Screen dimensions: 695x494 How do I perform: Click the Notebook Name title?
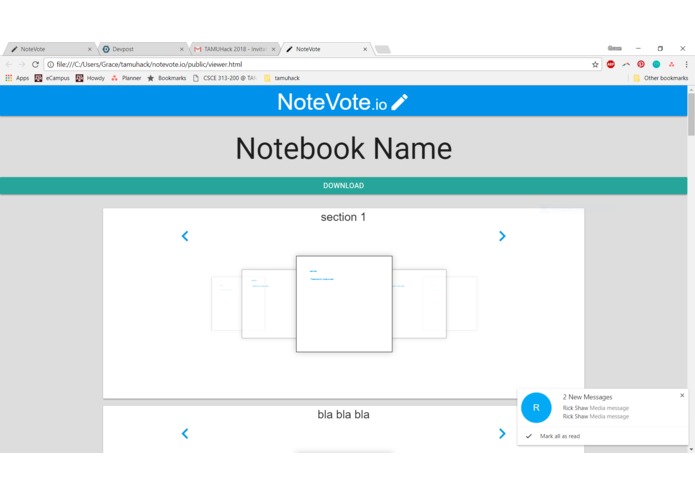(344, 148)
